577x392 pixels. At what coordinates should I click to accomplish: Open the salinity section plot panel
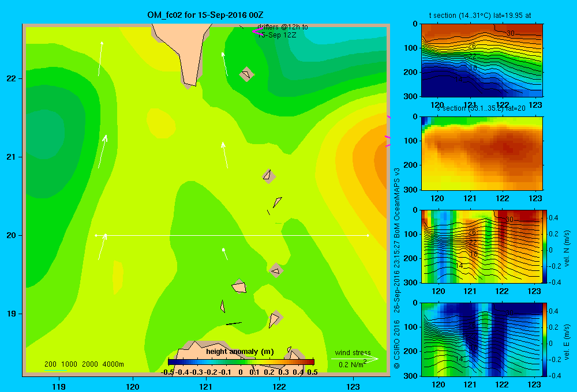[482, 153]
